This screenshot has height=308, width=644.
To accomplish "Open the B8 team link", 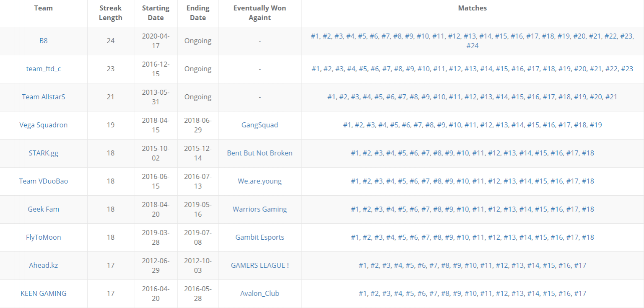I will [x=44, y=41].
